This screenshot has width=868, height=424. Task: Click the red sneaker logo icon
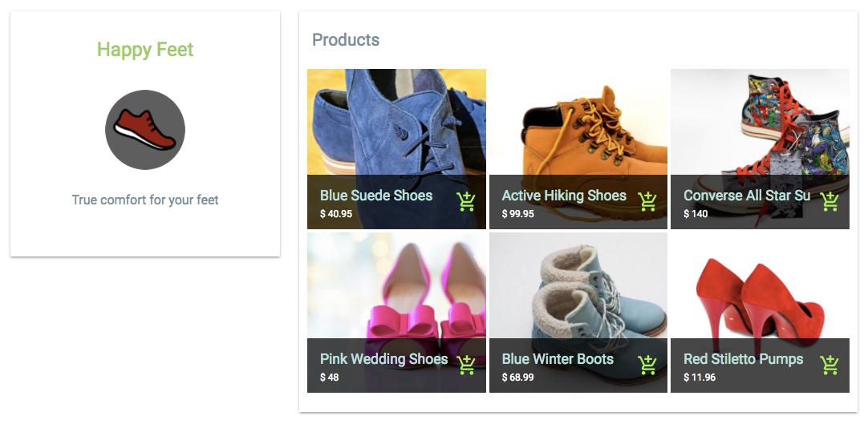[x=145, y=130]
